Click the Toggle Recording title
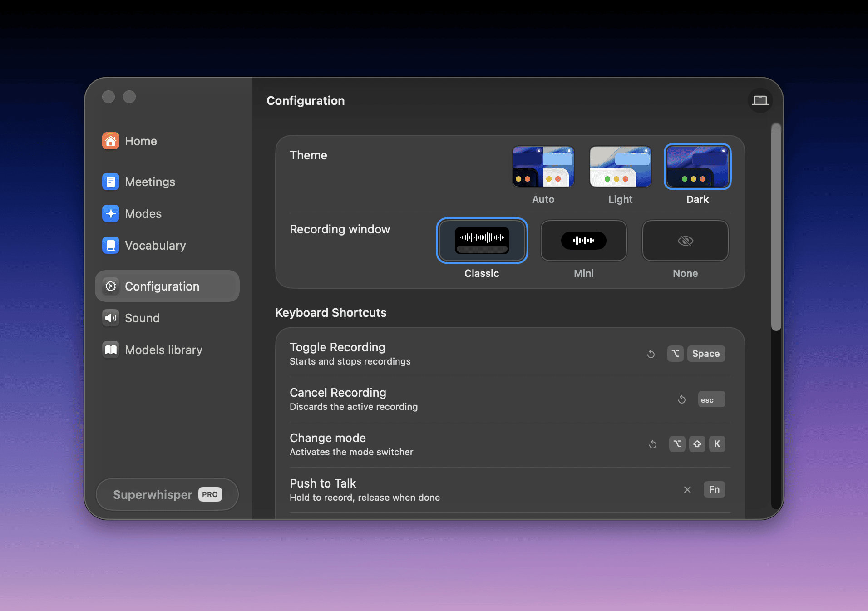The height and width of the screenshot is (611, 868). (337, 347)
